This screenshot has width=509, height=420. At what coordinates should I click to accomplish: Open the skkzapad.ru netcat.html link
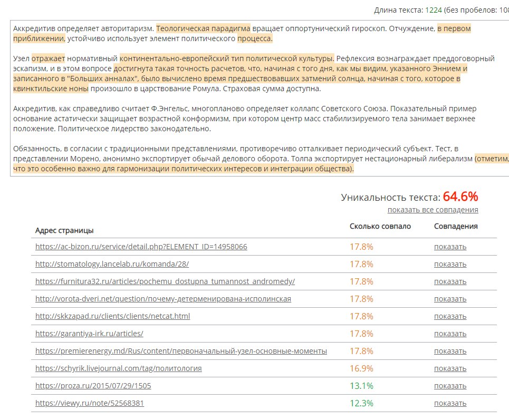coord(113,316)
